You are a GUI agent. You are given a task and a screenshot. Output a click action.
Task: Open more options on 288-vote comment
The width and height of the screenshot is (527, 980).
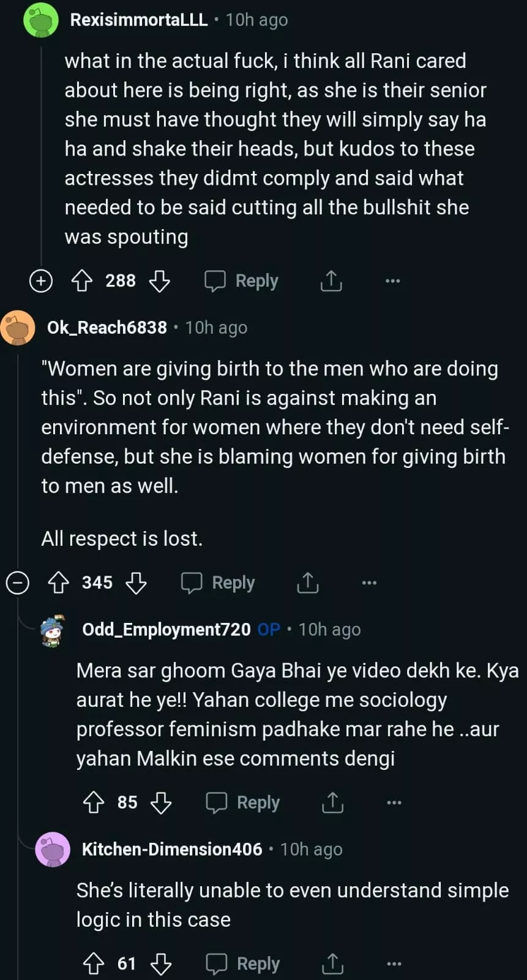coord(392,281)
